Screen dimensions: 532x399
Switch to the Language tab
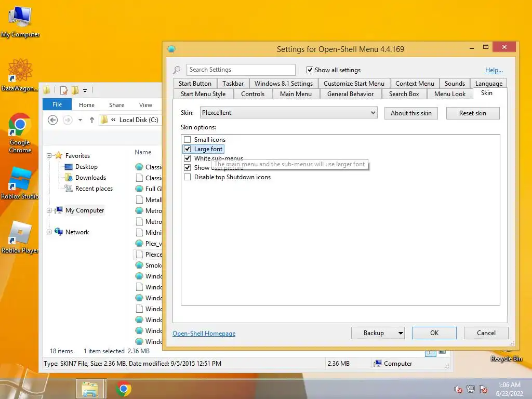point(488,84)
